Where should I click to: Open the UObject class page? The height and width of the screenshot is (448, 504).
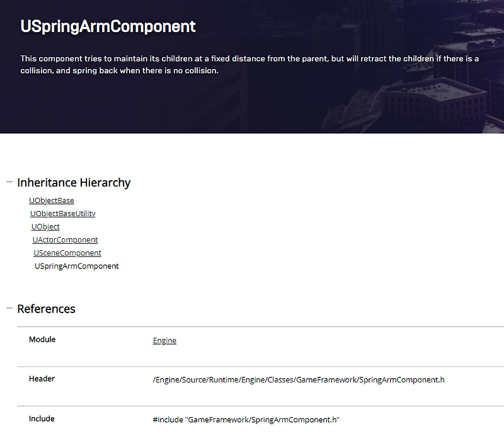click(45, 226)
